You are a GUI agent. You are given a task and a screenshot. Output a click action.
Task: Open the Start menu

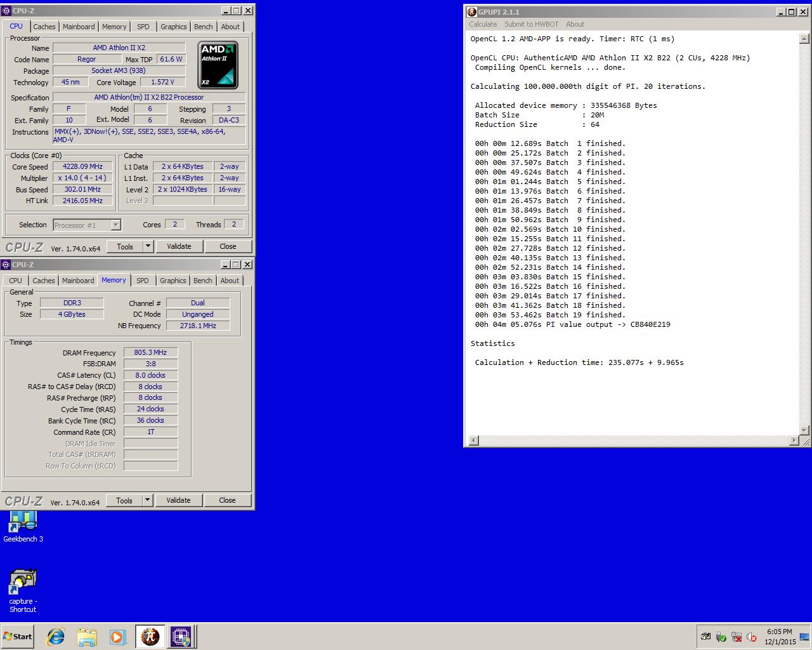(x=17, y=637)
